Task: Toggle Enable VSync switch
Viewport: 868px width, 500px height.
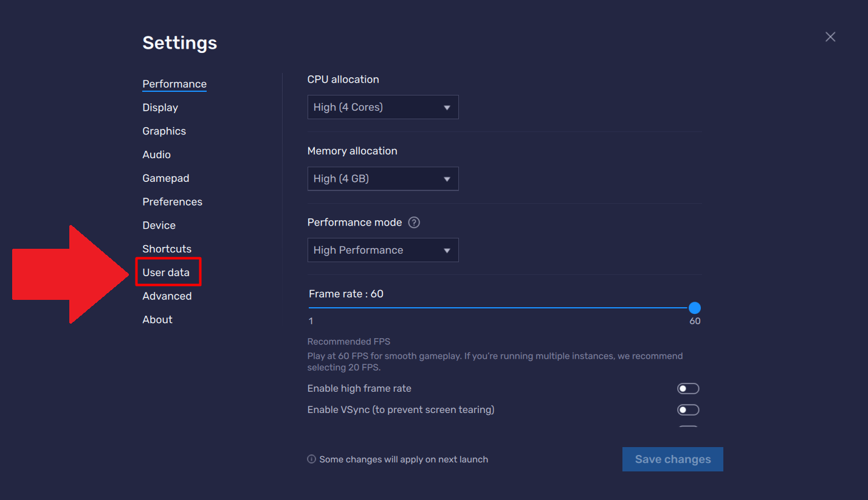Action: 688,410
